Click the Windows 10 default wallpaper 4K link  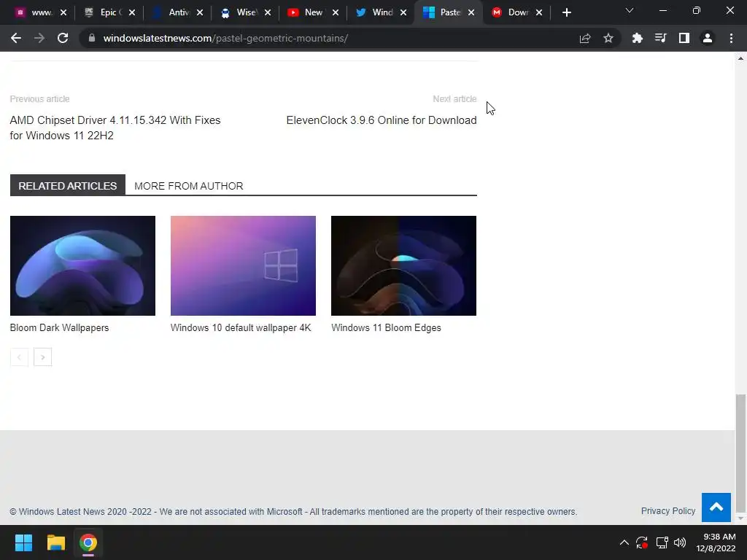241,327
